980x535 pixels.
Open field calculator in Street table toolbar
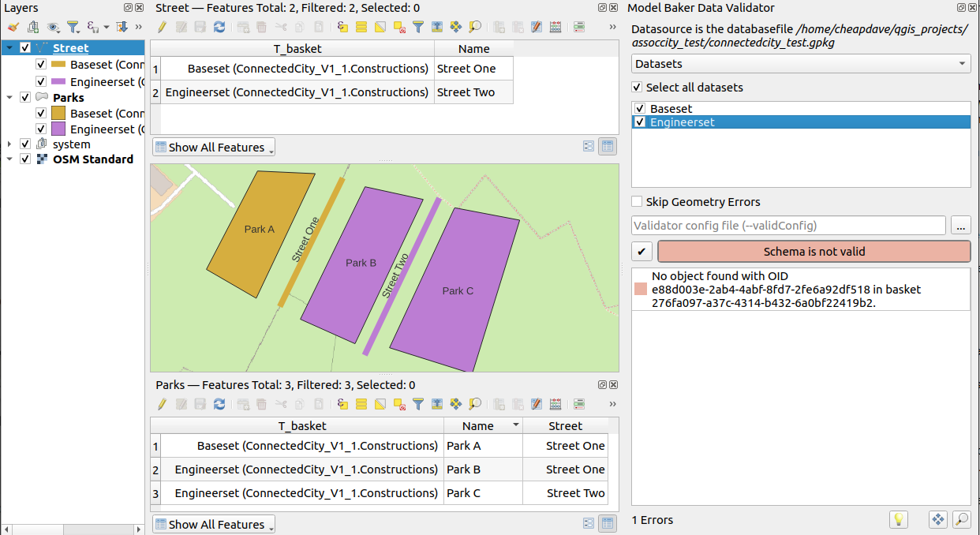click(x=556, y=27)
